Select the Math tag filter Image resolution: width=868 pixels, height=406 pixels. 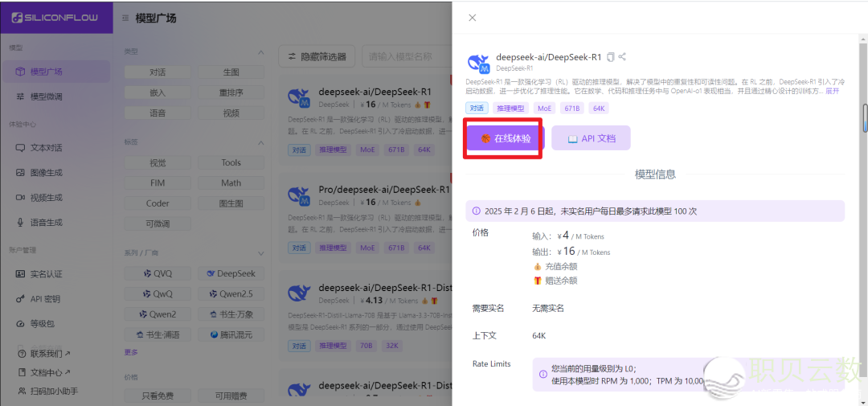click(231, 182)
